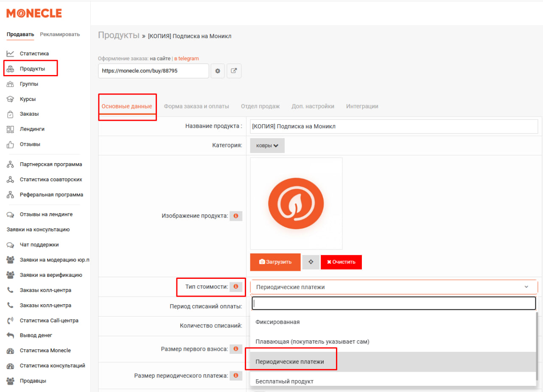Expand the ковры category dropdown

point(267,146)
